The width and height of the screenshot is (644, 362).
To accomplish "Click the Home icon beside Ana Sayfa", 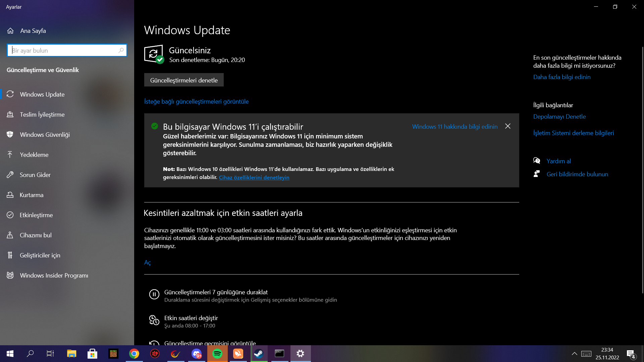I will click(x=10, y=31).
